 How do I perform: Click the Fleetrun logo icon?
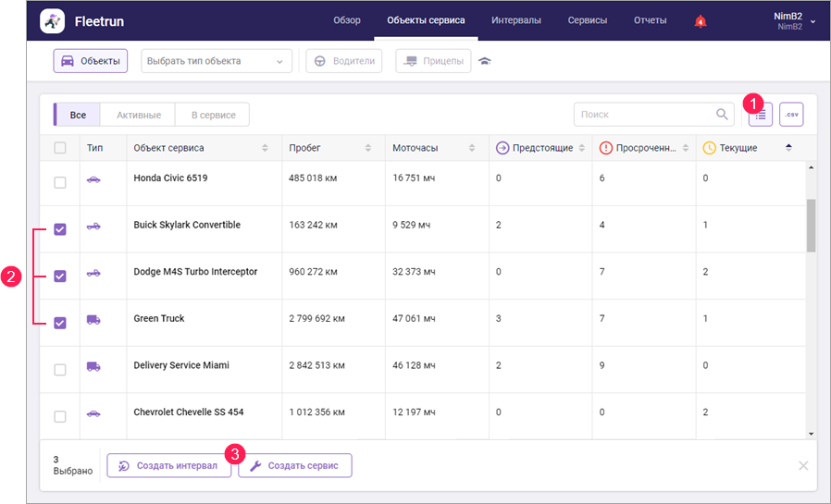pos(53,20)
